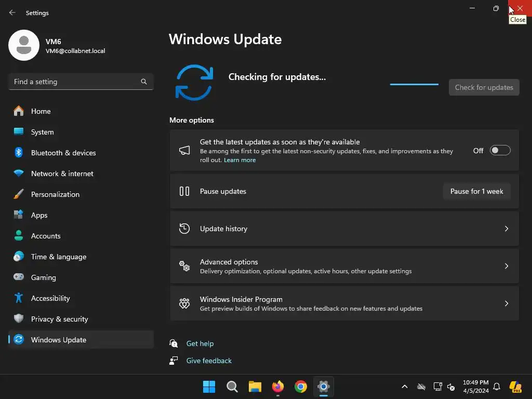
Task: Click Pause for 1 week button
Action: point(476,191)
